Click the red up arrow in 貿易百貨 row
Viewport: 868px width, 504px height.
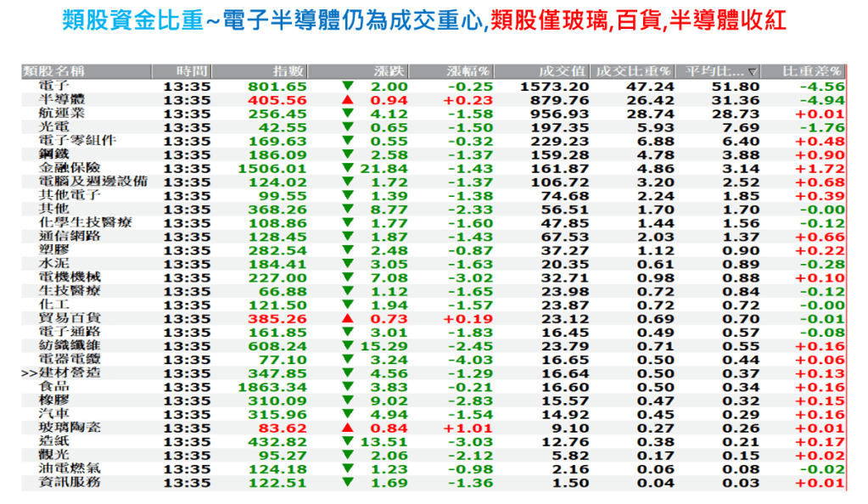346,318
